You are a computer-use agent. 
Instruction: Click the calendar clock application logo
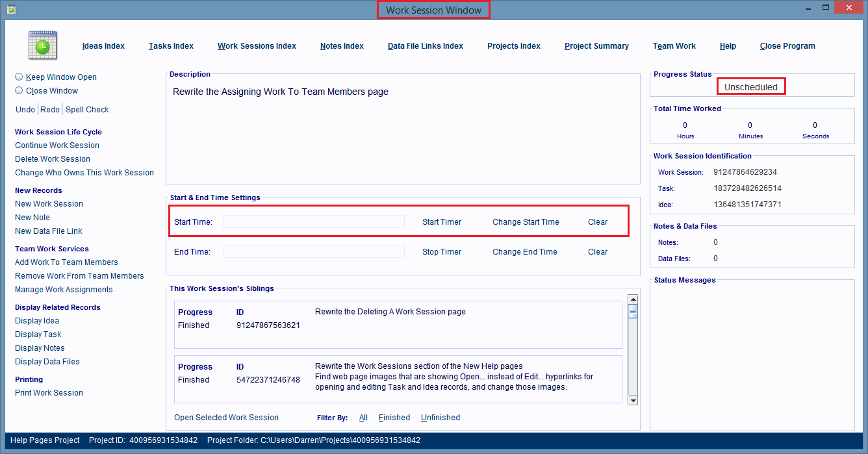coord(42,45)
